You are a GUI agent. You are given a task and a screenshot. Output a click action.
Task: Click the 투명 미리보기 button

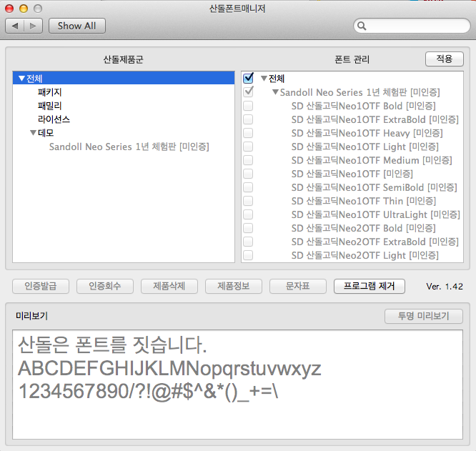(424, 316)
